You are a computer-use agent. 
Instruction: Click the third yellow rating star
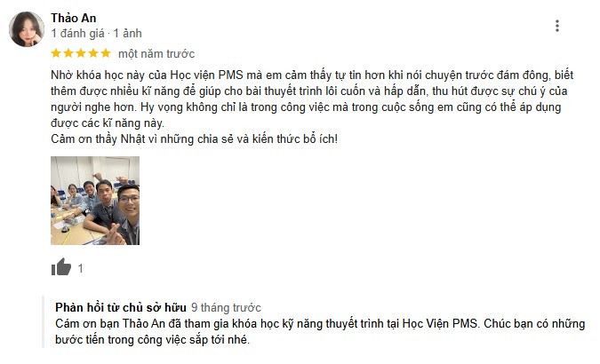point(81,53)
